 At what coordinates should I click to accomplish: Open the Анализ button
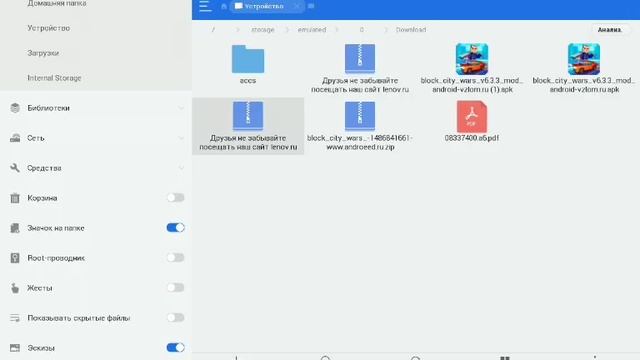tap(609, 30)
